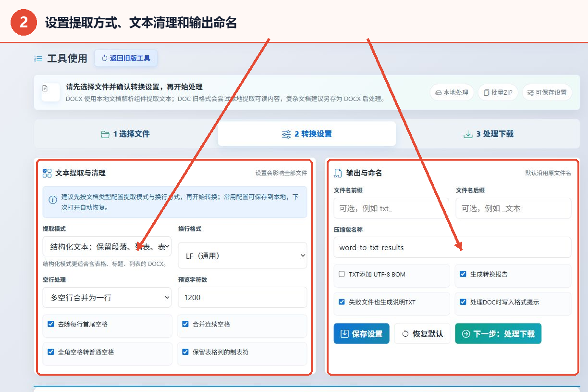Image resolution: width=588 pixels, height=392 pixels.
Task: Toggle 处理DOC时写入格式提示 checkbox
Action: 463,302
